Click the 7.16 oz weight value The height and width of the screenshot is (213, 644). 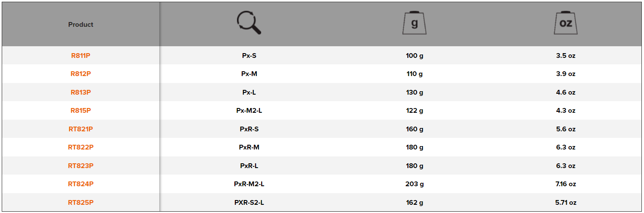565,184
